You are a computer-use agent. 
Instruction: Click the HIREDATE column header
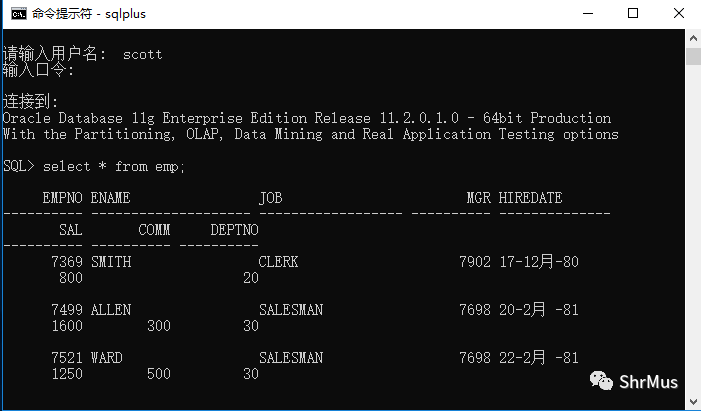point(530,198)
